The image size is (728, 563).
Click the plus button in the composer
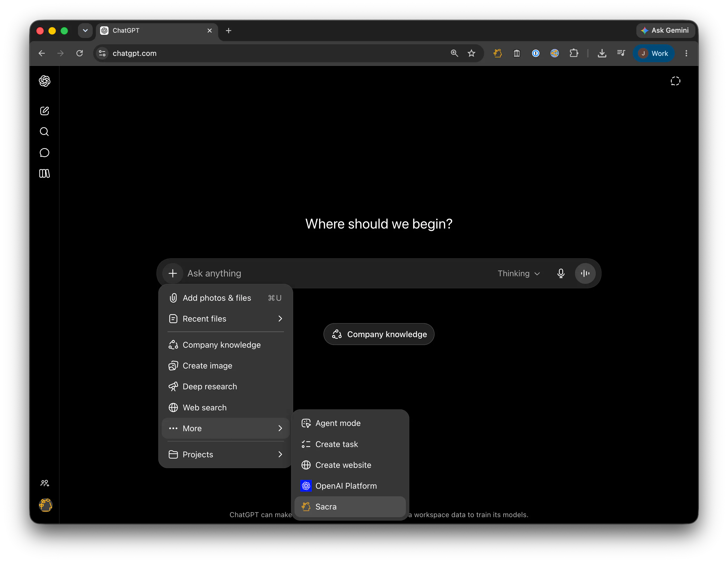click(173, 274)
